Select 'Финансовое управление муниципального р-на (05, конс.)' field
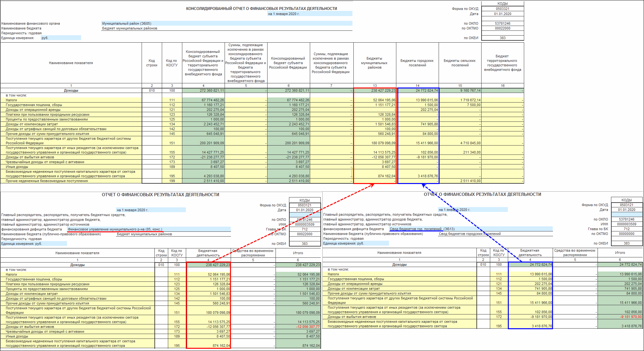 tap(149, 229)
